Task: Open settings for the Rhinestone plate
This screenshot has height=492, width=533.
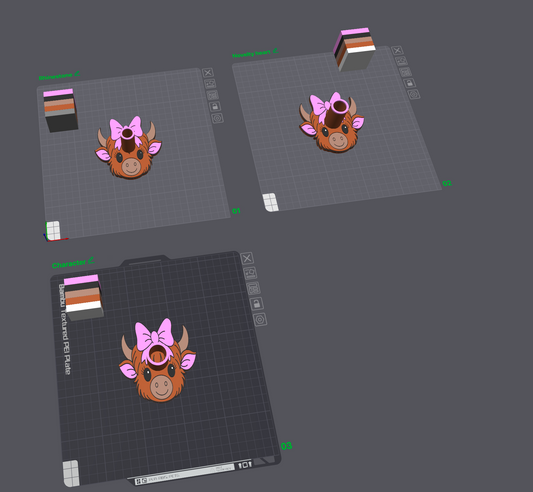Action: [217, 118]
